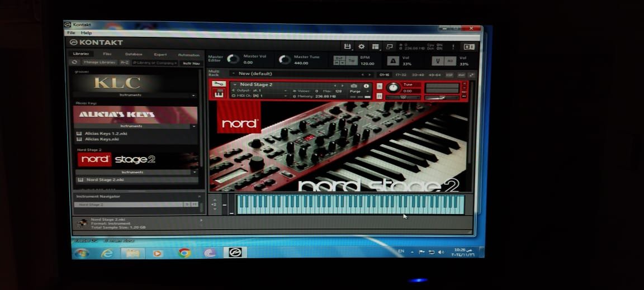Image resolution: width=644 pixels, height=290 pixels.
Task: Click the rack resize headers icon
Action: 471,75
